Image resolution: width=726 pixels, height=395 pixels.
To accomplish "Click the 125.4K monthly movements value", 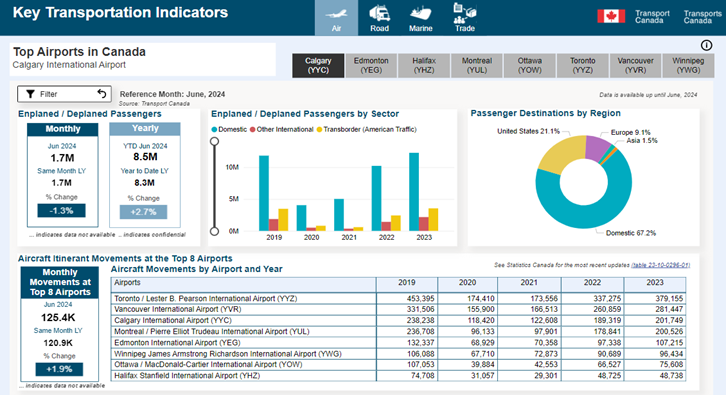I will pos(58,318).
